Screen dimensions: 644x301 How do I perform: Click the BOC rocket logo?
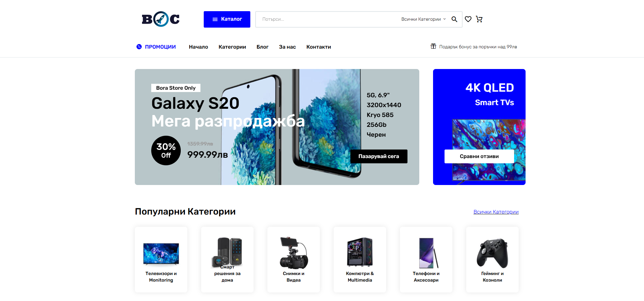pos(161,19)
